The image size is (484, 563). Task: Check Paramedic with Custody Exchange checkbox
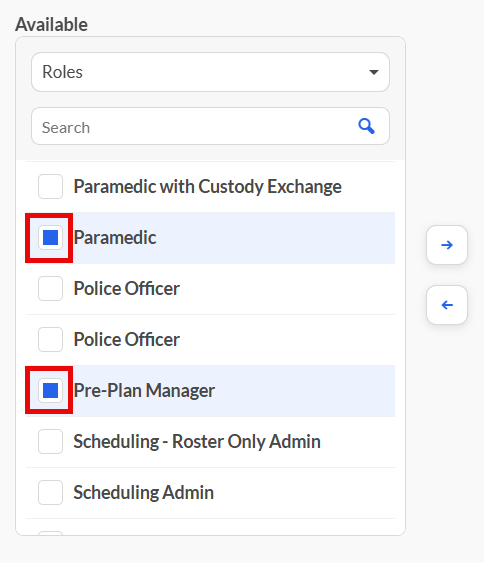point(50,186)
